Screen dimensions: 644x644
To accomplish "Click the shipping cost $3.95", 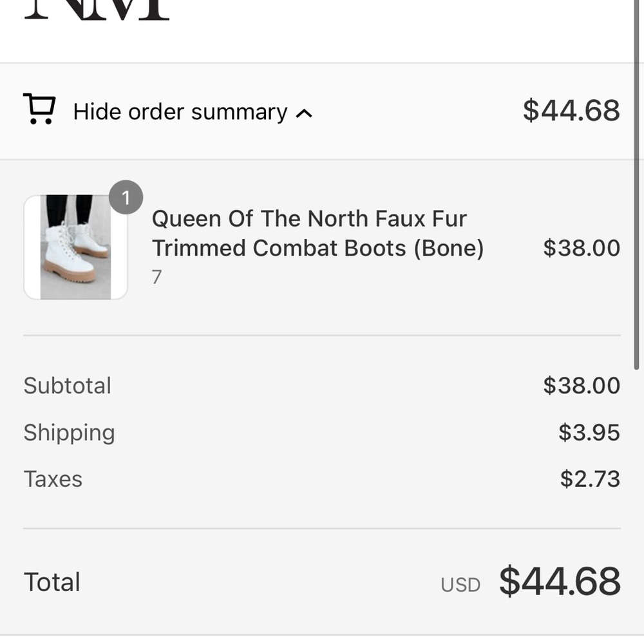I will 589,433.
